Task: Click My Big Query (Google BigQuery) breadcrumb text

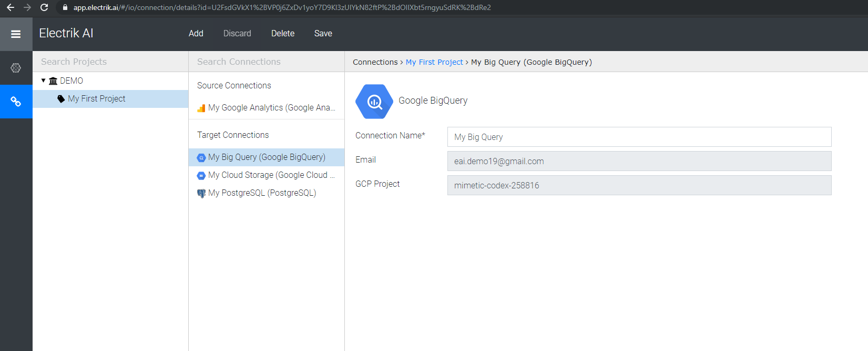Action: pos(532,62)
